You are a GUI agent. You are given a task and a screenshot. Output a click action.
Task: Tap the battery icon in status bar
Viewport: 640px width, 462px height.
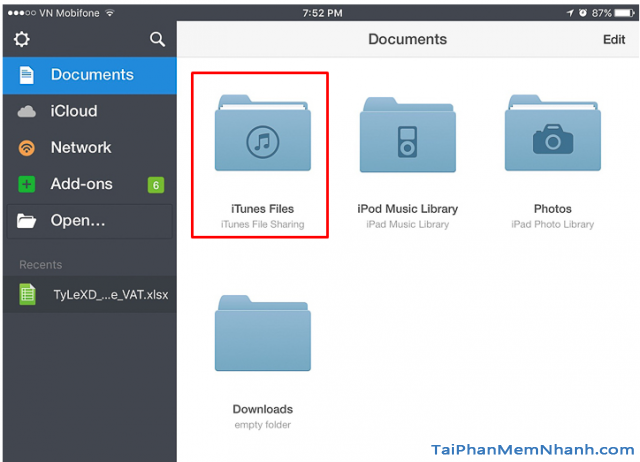(625, 13)
